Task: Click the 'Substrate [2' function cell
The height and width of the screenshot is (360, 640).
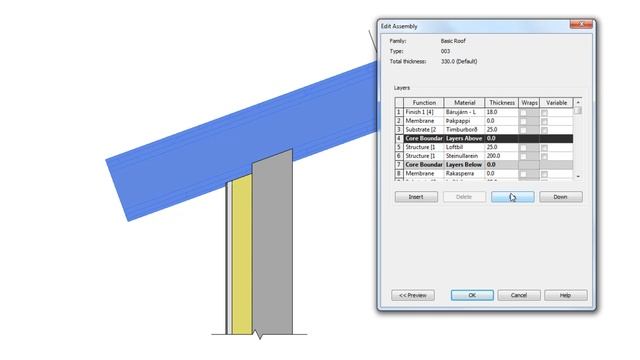Action: click(424, 129)
